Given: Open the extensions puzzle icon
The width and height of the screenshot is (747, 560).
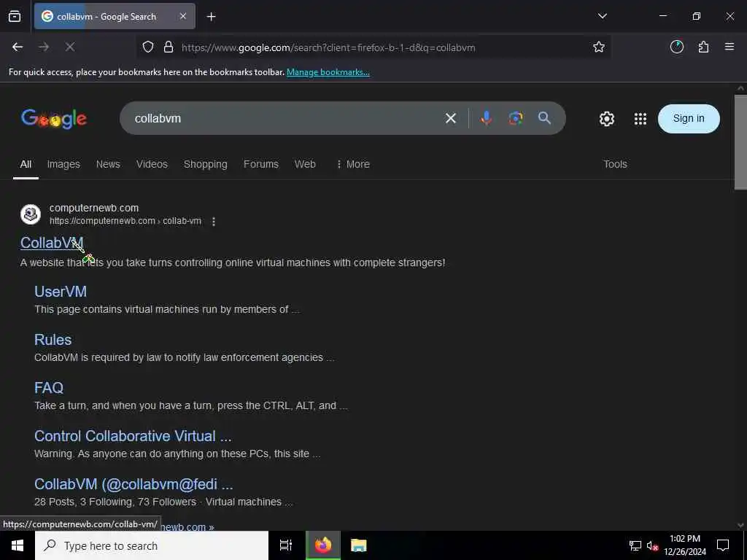Looking at the screenshot, I should pos(703,47).
